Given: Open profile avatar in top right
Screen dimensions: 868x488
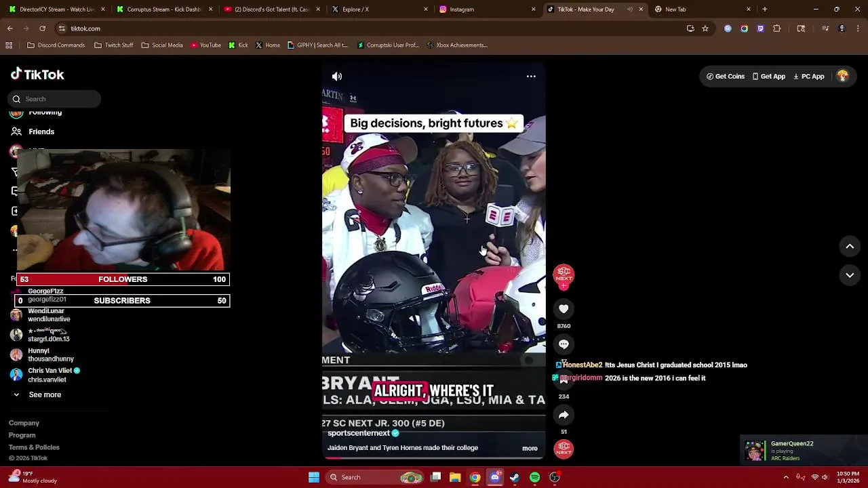Looking at the screenshot, I should point(843,76).
